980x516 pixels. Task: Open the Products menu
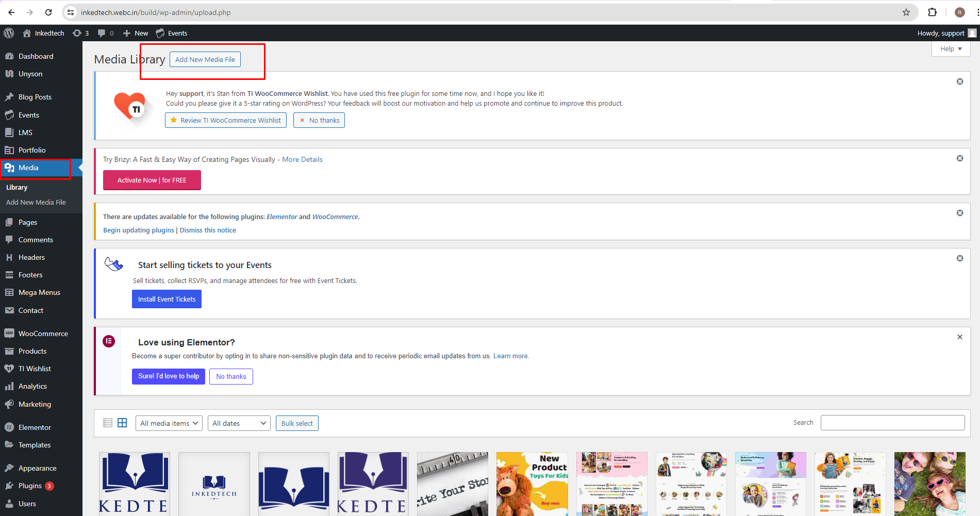32,351
